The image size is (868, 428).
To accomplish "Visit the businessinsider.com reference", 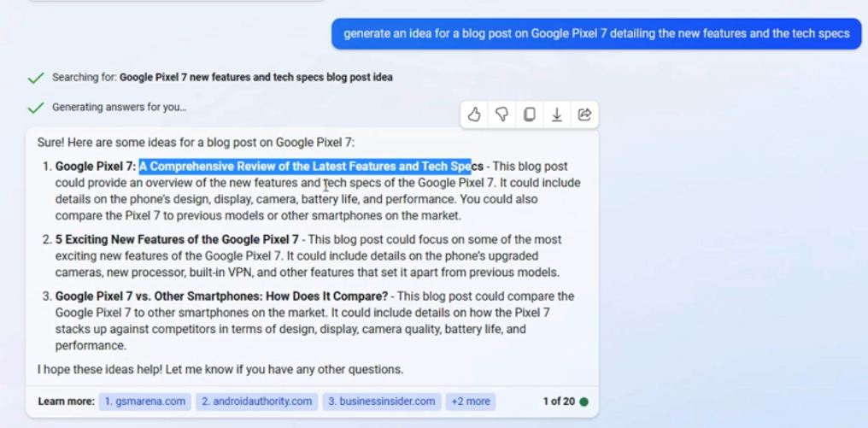I will (x=381, y=402).
